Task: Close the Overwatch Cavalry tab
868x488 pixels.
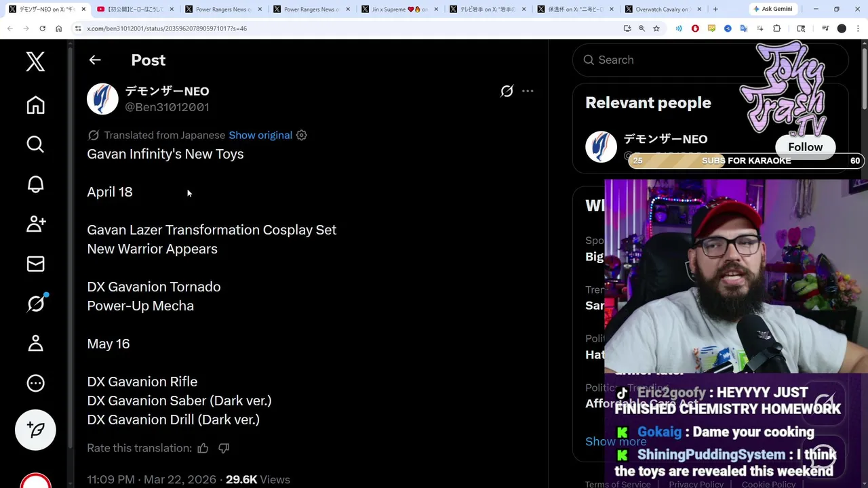Action: click(x=701, y=9)
